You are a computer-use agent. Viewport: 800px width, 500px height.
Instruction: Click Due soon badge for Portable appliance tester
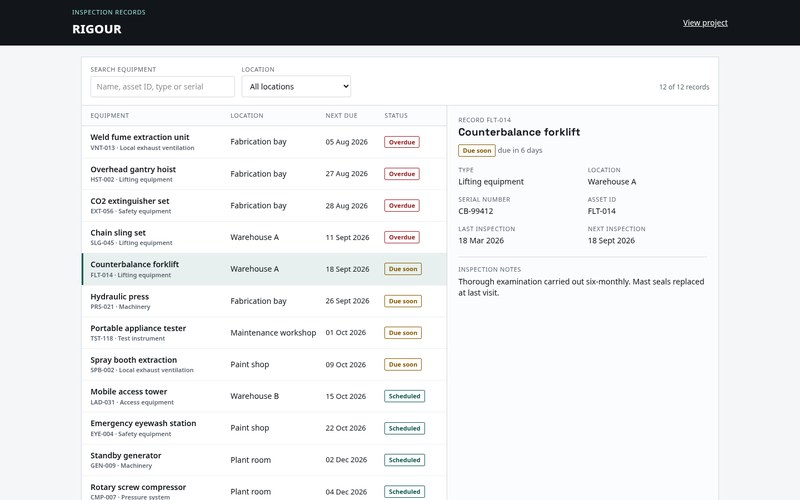tap(403, 333)
